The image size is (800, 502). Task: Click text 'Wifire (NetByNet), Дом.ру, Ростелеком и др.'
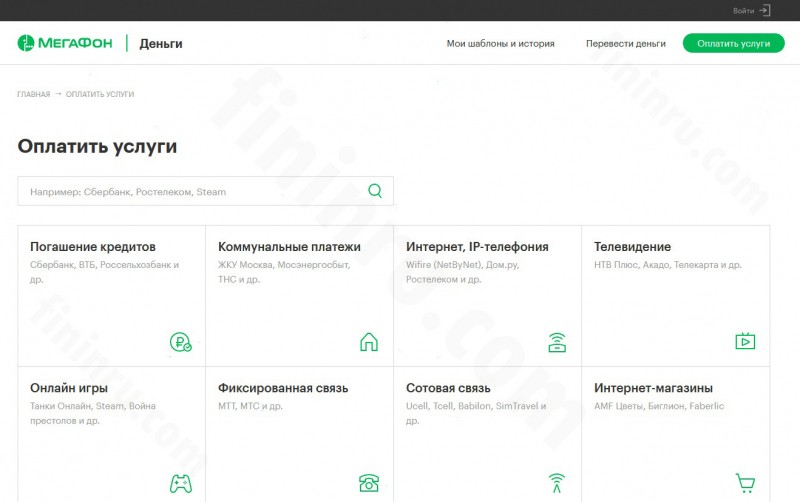pyautogui.click(x=463, y=272)
